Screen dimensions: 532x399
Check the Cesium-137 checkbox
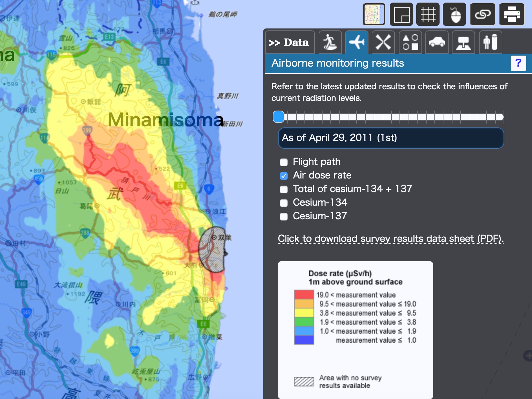284,216
